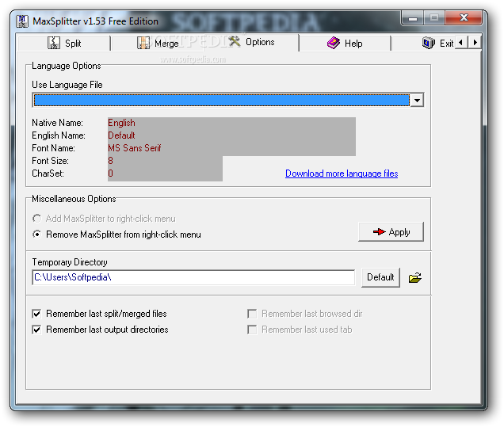Toggle Remember last split/merged files checkbox

[x=36, y=314]
